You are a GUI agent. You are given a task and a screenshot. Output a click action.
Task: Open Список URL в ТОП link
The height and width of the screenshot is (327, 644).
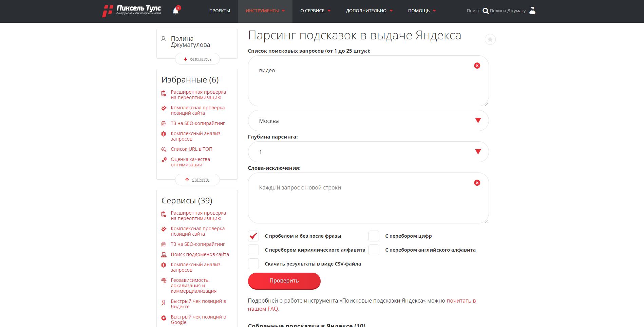[191, 149]
